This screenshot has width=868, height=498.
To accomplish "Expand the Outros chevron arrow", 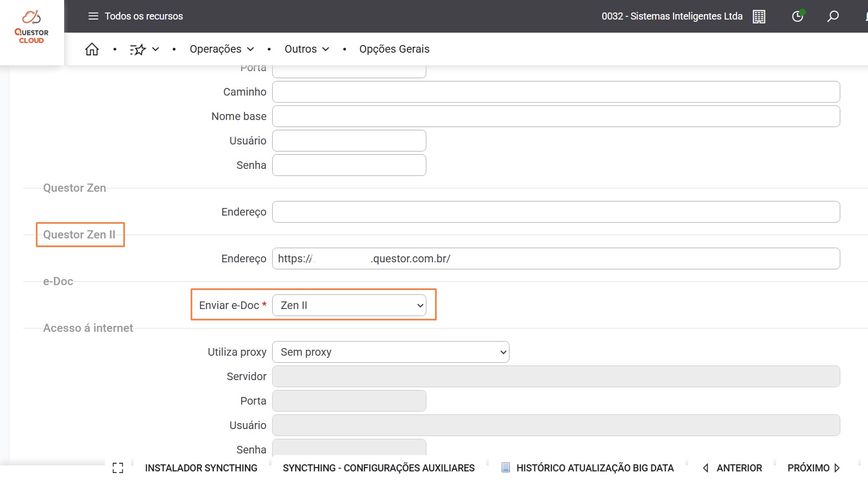I will click(325, 49).
